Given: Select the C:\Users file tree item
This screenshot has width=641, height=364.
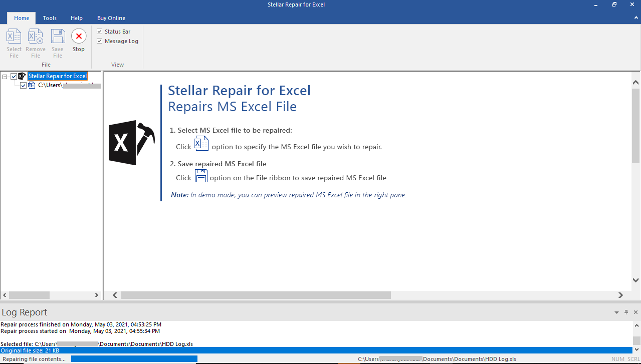Looking at the screenshot, I should (x=70, y=85).
